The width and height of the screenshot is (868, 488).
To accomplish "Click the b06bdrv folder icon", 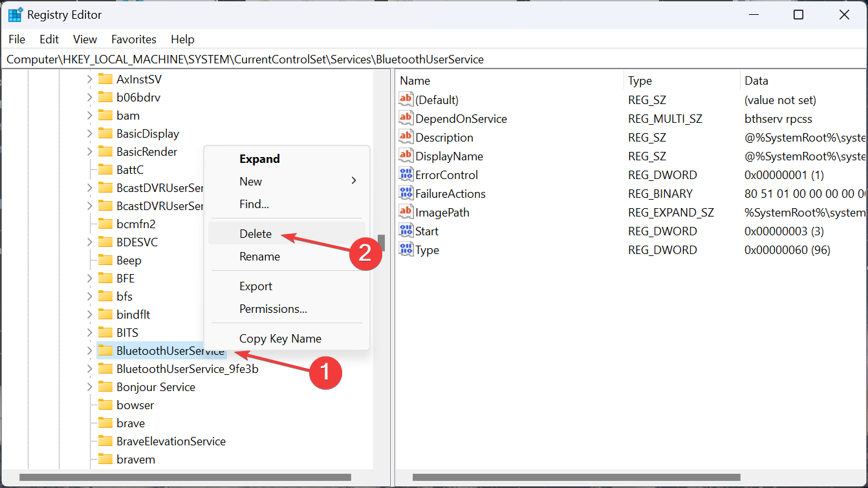I will coord(105,98).
